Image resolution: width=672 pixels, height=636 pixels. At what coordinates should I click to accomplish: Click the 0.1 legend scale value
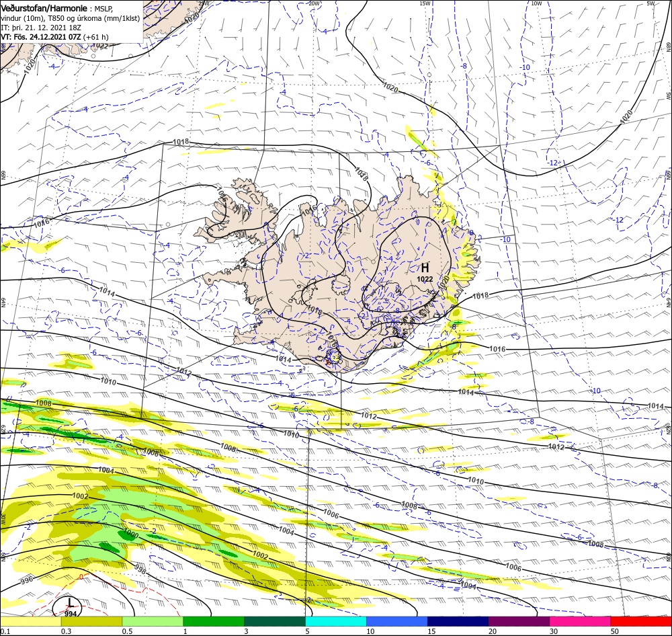tap(5, 631)
